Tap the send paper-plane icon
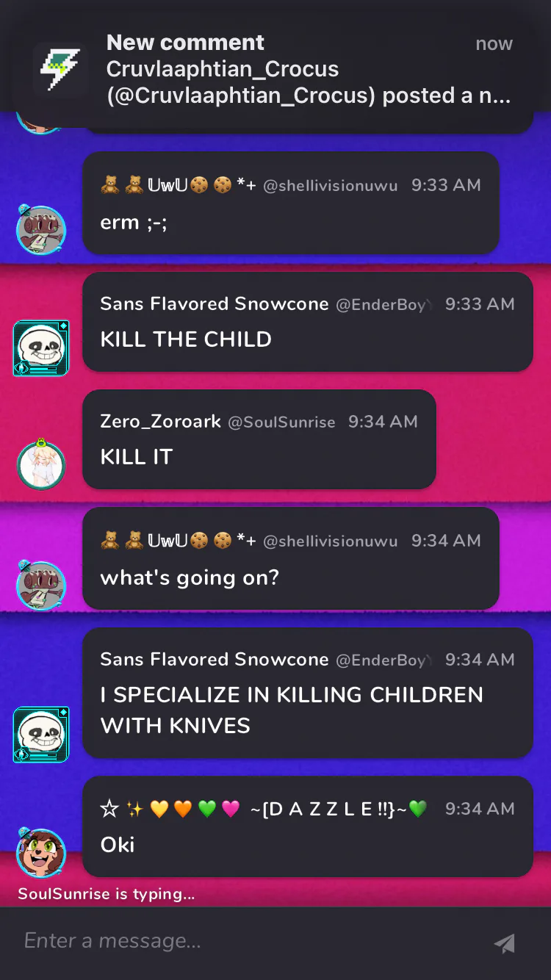 coord(505,943)
